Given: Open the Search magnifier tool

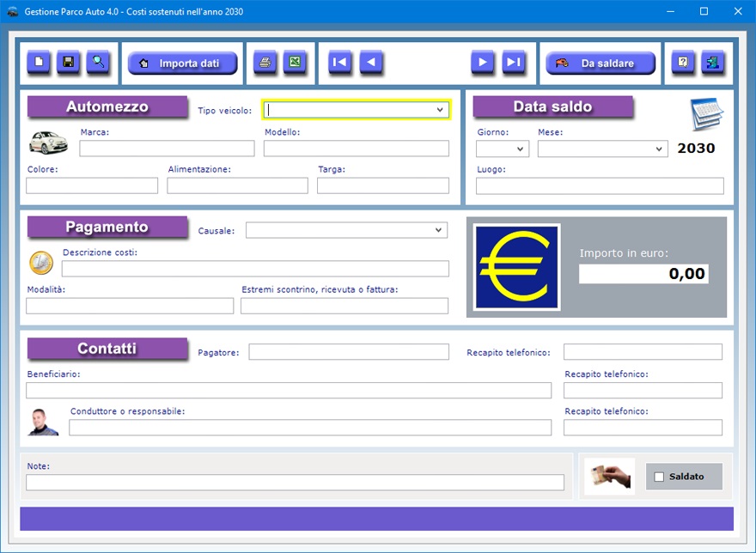Looking at the screenshot, I should pyautogui.click(x=98, y=62).
